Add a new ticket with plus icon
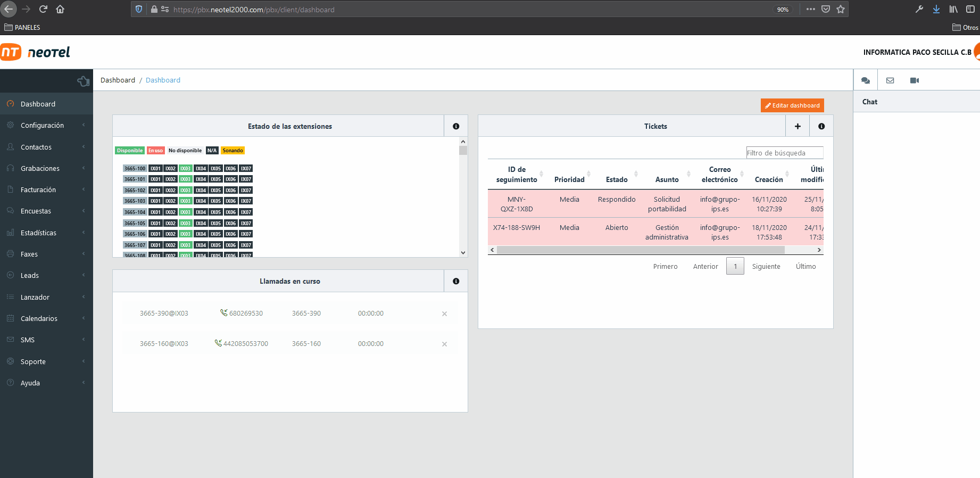This screenshot has height=478, width=980. 798,126
